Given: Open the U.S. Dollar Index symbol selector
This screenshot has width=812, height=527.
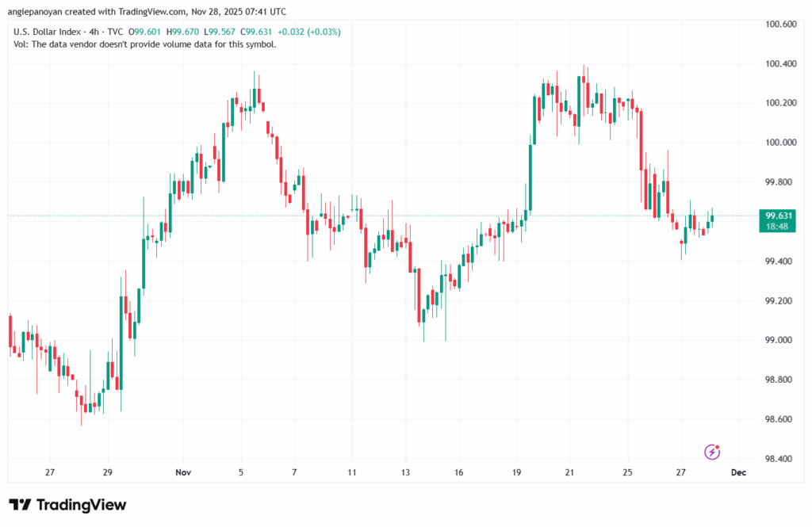Looking at the screenshot, I should (x=48, y=32).
